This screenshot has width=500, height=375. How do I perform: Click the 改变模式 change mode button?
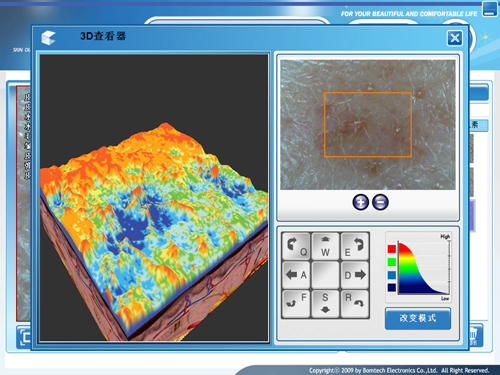tap(418, 318)
